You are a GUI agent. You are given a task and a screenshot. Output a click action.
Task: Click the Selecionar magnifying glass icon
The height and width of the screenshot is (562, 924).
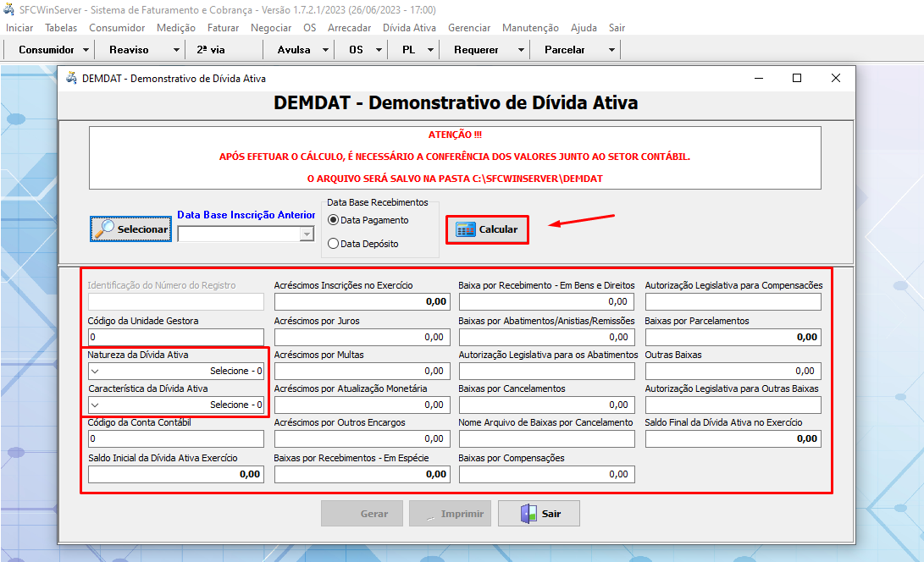[x=107, y=229]
